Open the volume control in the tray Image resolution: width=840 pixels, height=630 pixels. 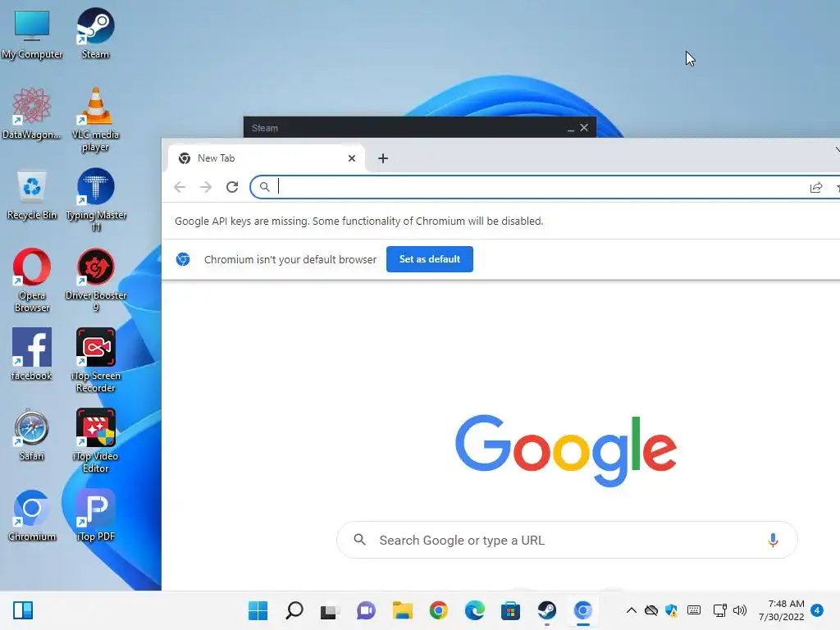(x=740, y=610)
